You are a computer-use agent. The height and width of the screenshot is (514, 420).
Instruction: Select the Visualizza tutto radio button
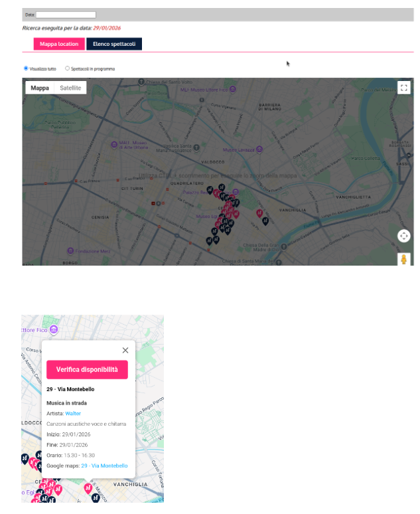[x=26, y=68]
